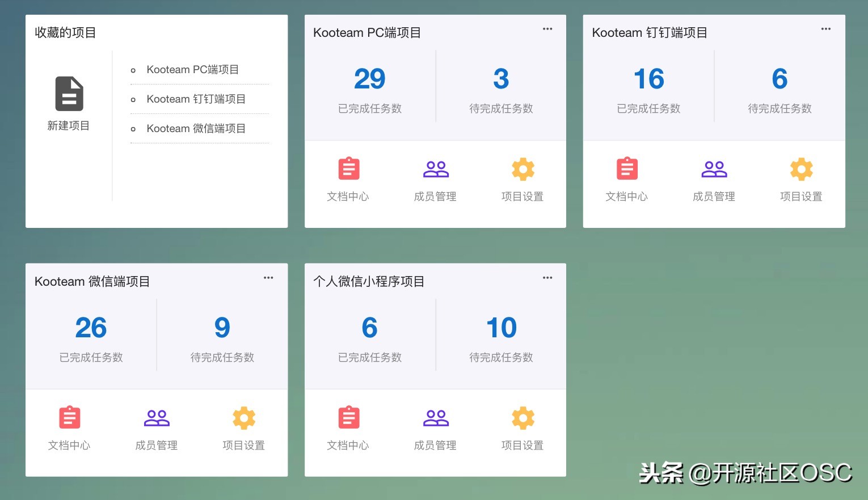Click the new project document icon
This screenshot has width=868, height=500.
tap(69, 94)
